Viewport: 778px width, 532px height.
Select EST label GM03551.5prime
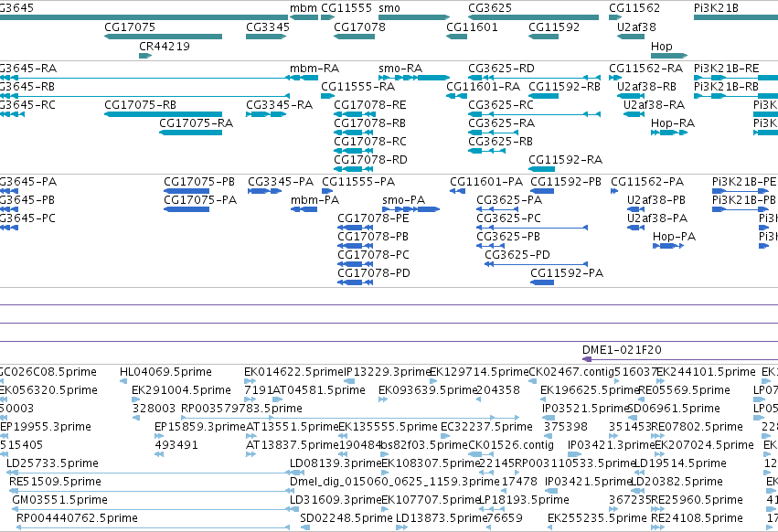click(59, 500)
